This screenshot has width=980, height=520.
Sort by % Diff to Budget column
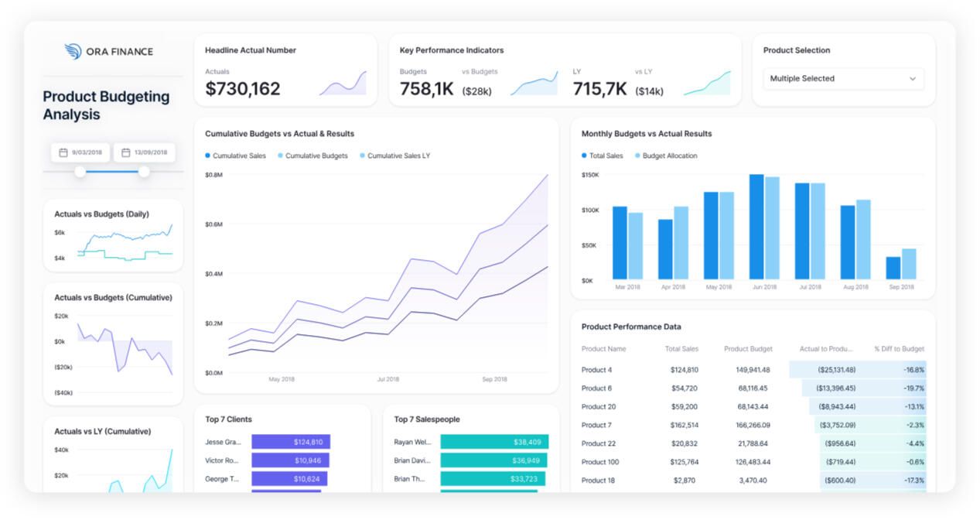click(x=899, y=349)
